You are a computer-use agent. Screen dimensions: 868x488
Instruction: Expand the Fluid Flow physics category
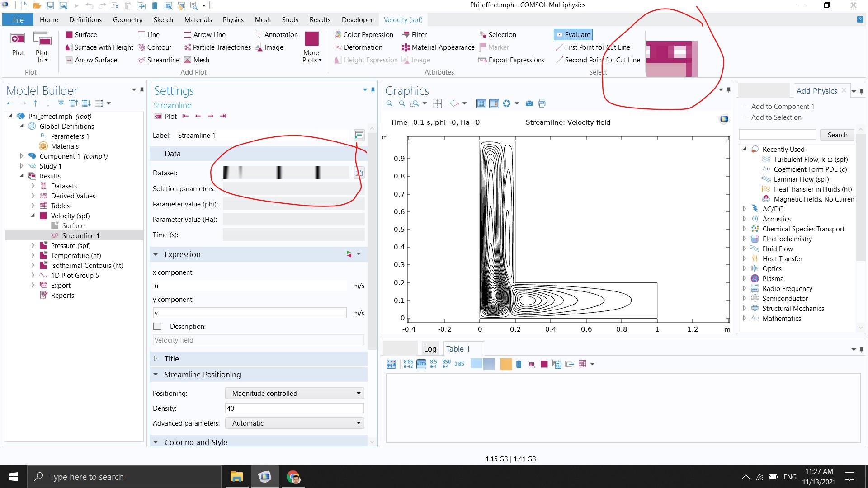pyautogui.click(x=744, y=249)
